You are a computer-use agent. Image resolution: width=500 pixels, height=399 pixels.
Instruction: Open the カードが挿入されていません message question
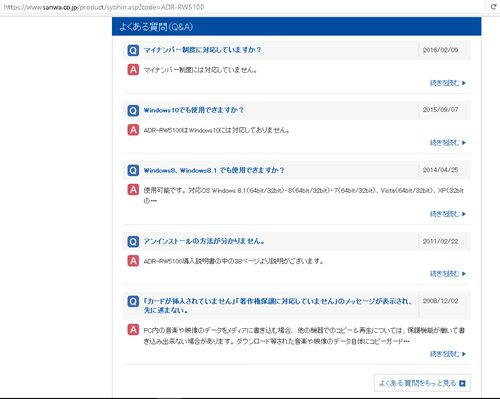277,305
